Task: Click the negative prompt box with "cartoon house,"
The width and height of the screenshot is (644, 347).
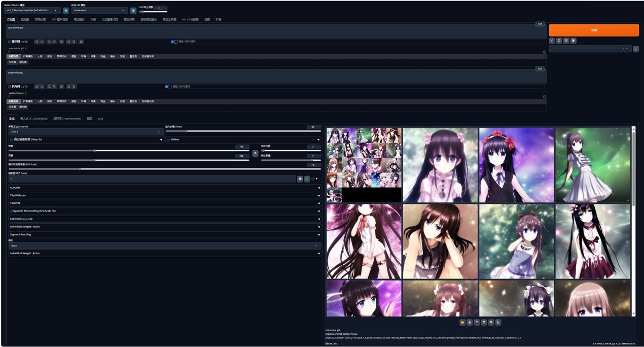Action: click(x=276, y=76)
